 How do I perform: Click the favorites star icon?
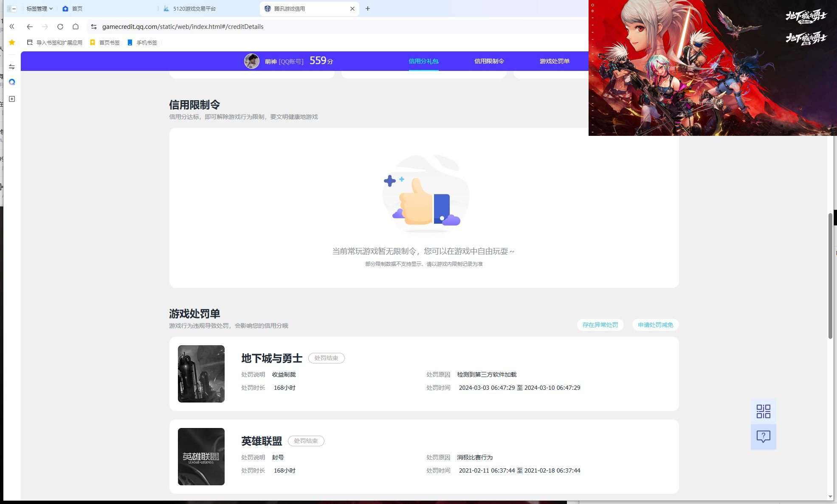[12, 42]
